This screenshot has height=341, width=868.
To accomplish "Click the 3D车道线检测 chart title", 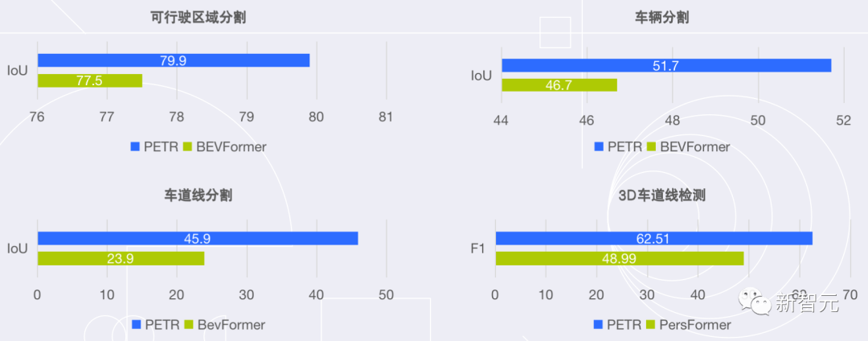I will (x=662, y=195).
